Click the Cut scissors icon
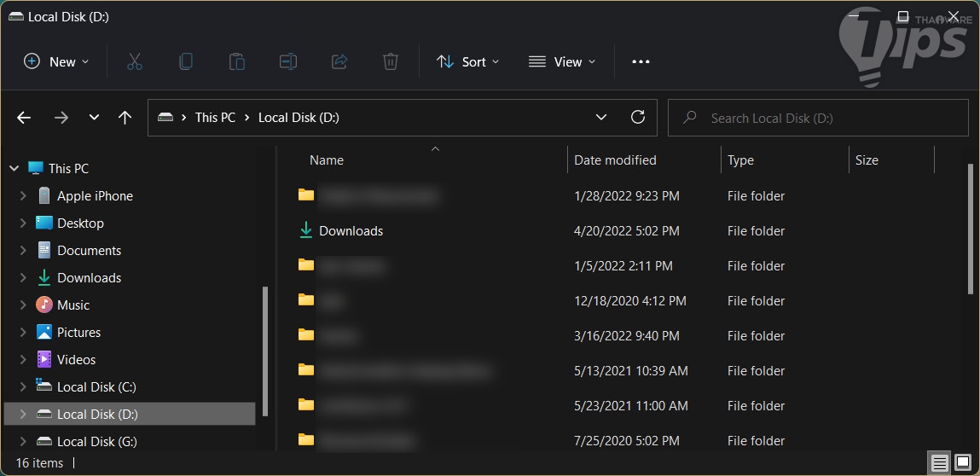The height and width of the screenshot is (476, 980). click(x=134, y=61)
